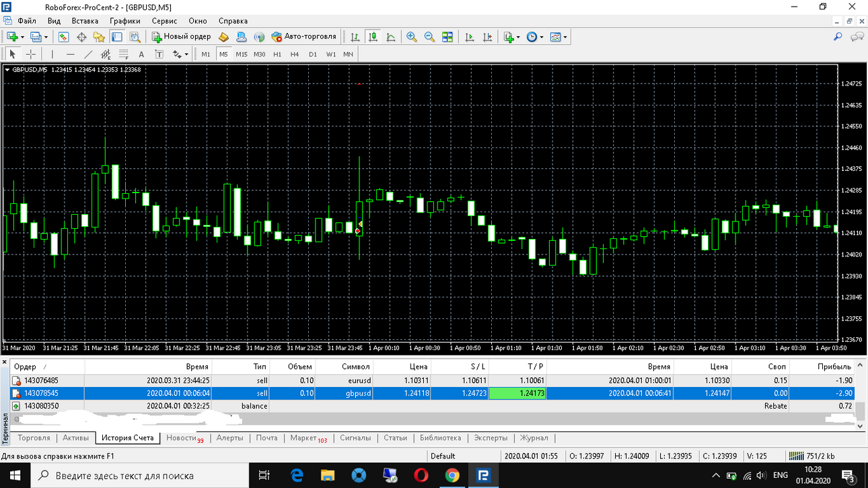Switch timeframe to H1

click(277, 54)
